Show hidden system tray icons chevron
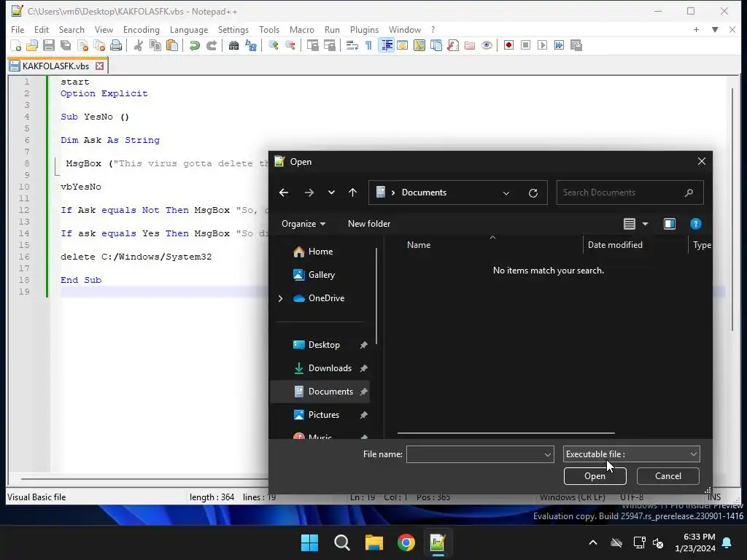Image resolution: width=747 pixels, height=560 pixels. [593, 542]
